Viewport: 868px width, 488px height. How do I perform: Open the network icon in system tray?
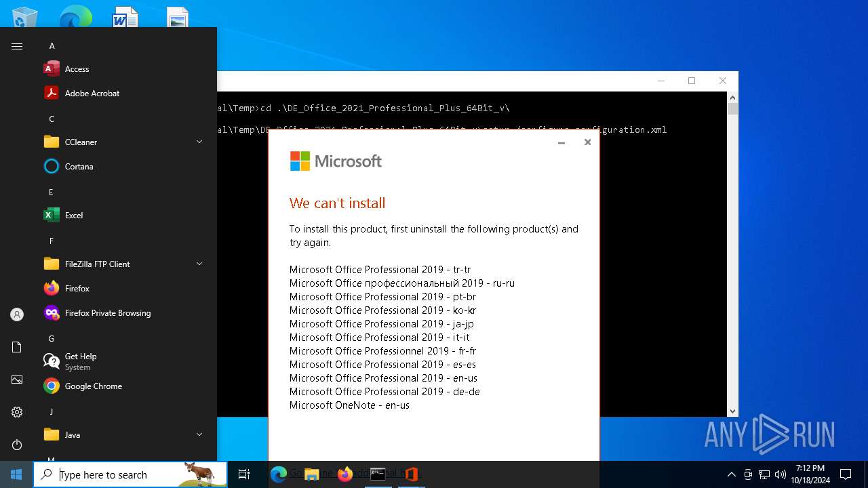coord(764,474)
